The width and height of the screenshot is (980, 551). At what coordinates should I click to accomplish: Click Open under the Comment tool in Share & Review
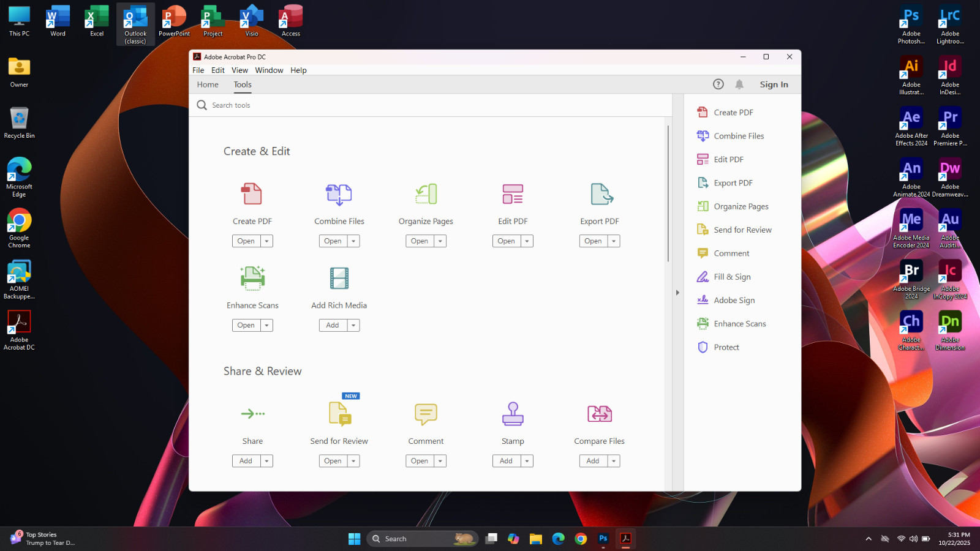tap(420, 461)
